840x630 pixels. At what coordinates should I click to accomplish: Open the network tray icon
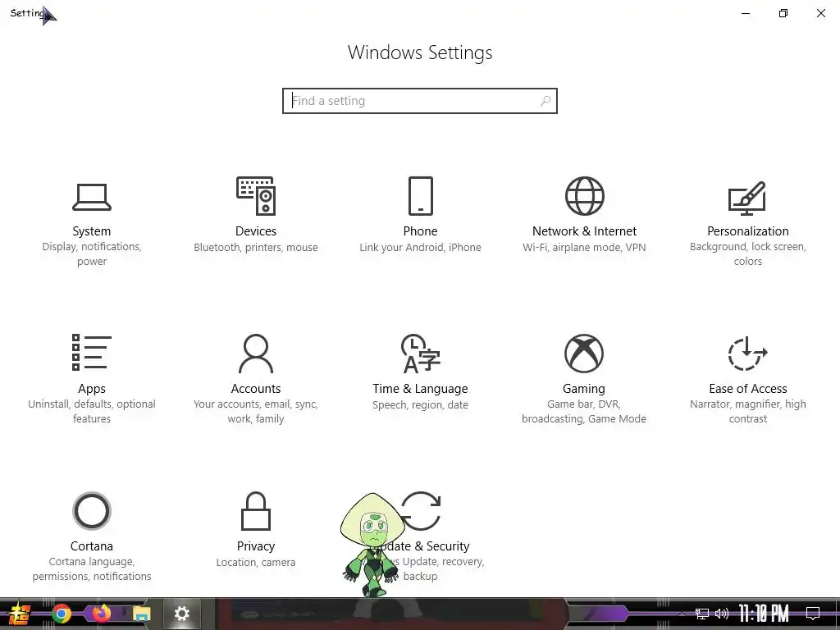[702, 614]
